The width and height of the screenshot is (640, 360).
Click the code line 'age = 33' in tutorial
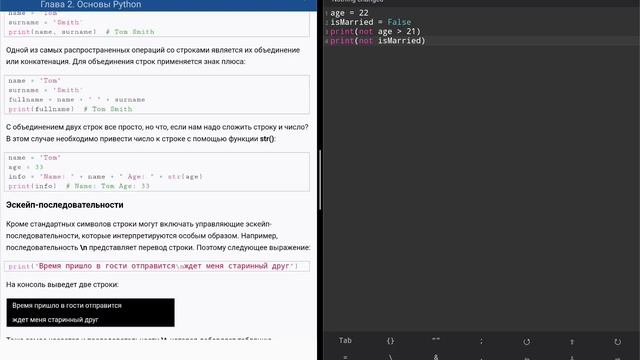click(26, 167)
